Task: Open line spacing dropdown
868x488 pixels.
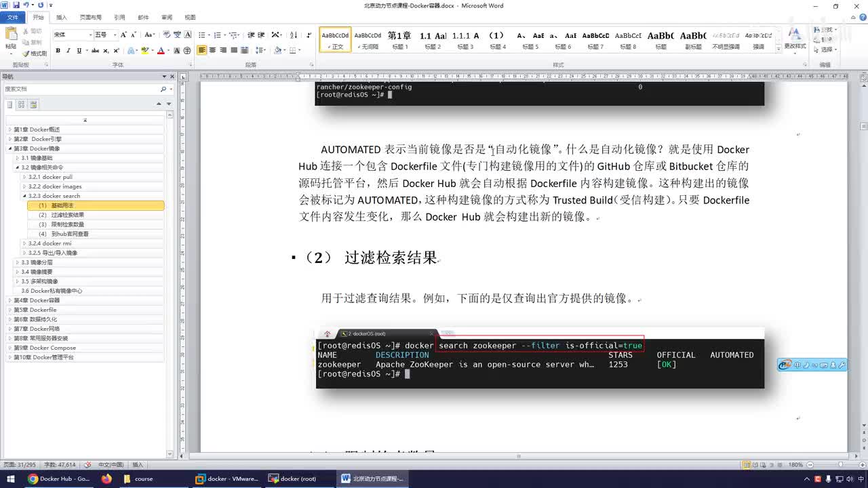Action: click(x=260, y=51)
